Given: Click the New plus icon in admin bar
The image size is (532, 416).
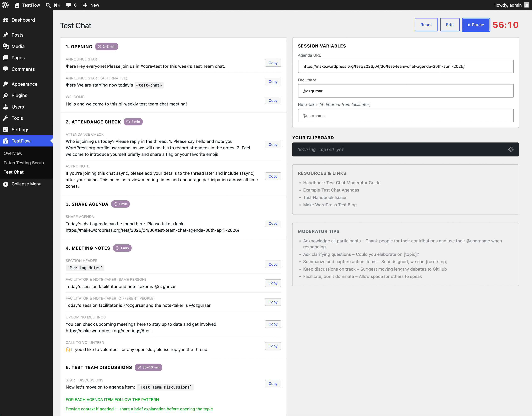Looking at the screenshot, I should pyautogui.click(x=85, y=5).
